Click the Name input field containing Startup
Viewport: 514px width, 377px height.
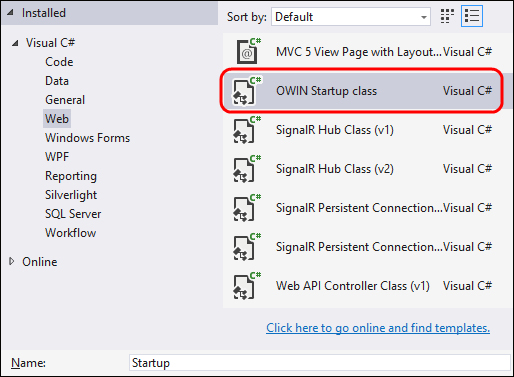click(x=319, y=363)
